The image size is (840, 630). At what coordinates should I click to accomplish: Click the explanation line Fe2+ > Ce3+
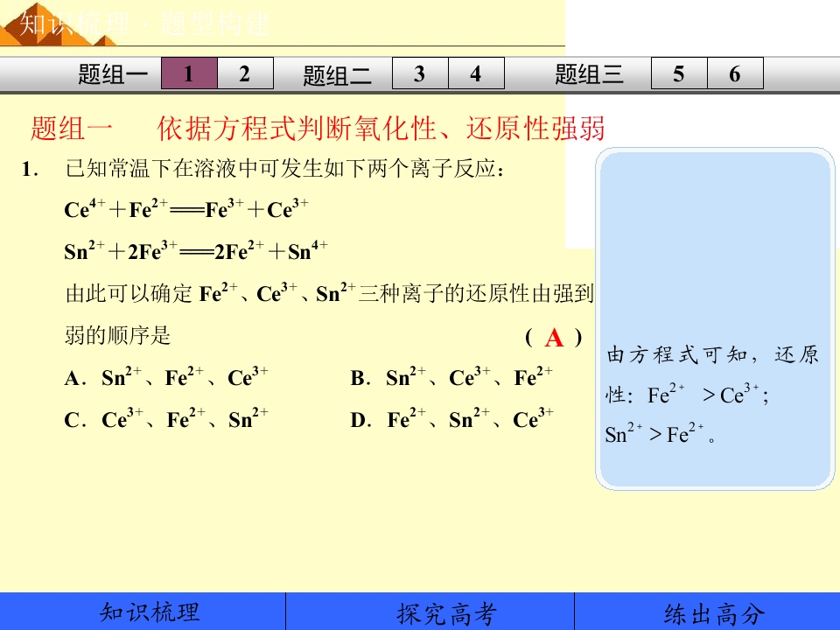pos(708,395)
